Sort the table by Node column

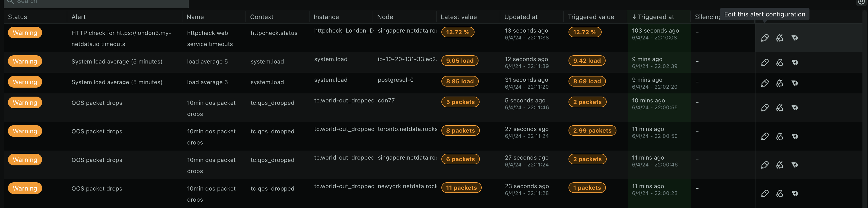[384, 17]
